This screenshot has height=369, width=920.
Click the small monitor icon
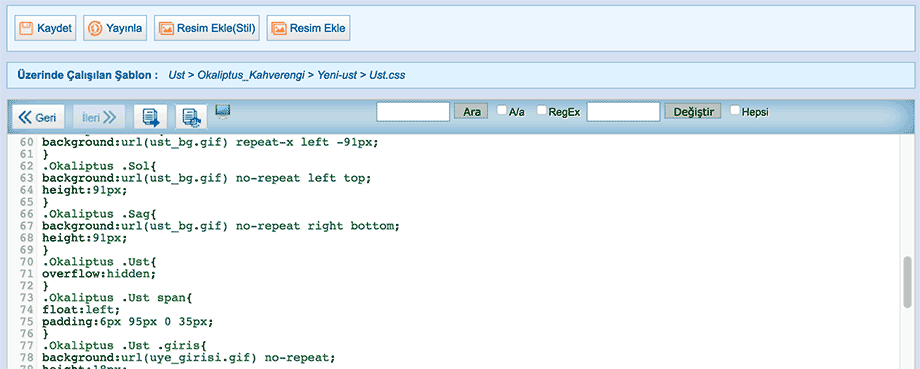click(x=223, y=111)
